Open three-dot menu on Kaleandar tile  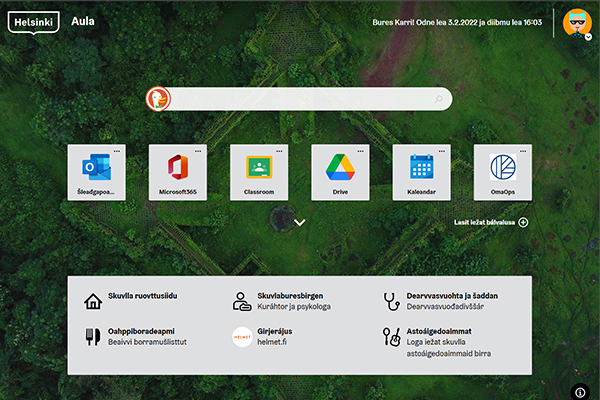point(442,151)
